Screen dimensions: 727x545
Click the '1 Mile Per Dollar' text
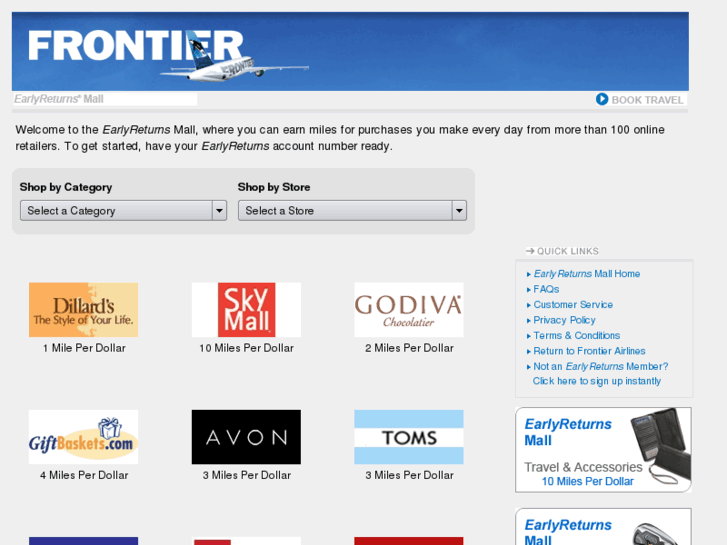click(x=84, y=348)
